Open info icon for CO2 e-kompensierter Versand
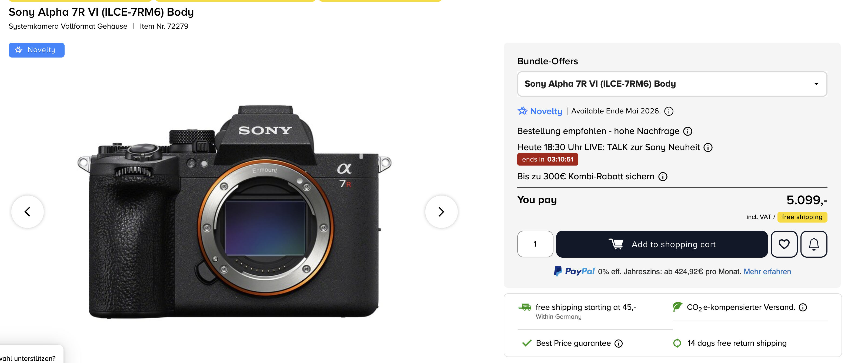Viewport: 868px width, 363px height. (x=803, y=307)
